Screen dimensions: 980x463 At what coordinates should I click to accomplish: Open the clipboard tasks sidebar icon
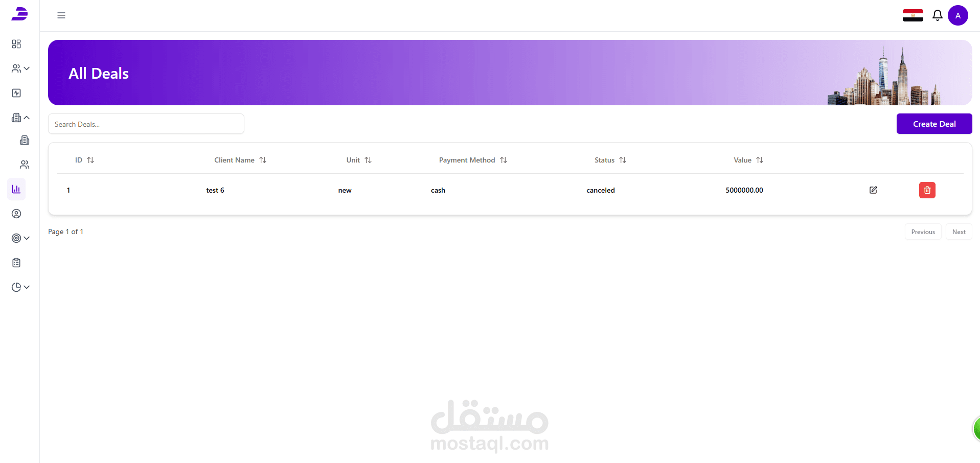pos(16,263)
